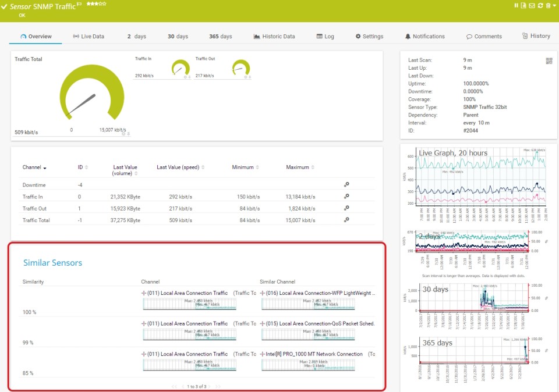Refresh the sensor data now

pos(540,5)
